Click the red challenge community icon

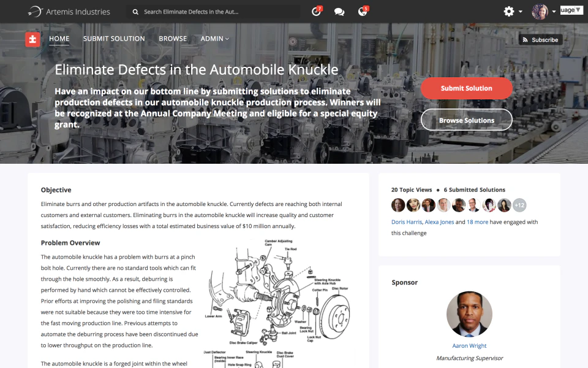pos(32,39)
